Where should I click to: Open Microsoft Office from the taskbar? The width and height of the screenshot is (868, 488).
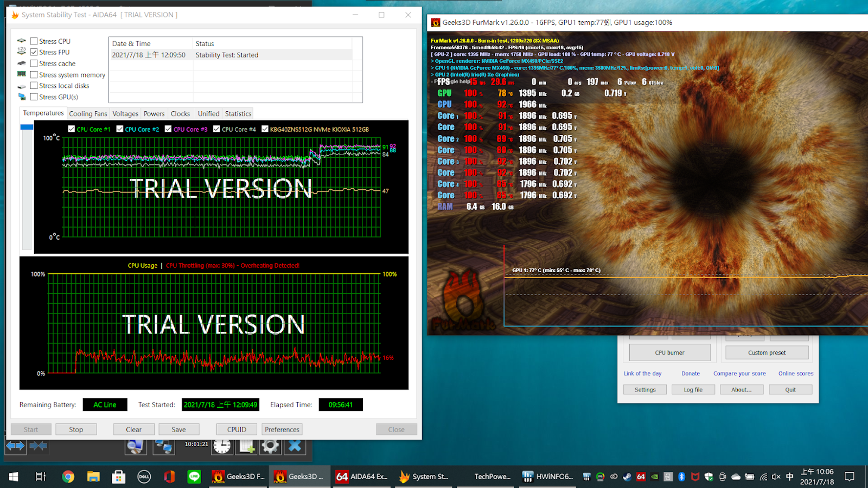pos(169,477)
